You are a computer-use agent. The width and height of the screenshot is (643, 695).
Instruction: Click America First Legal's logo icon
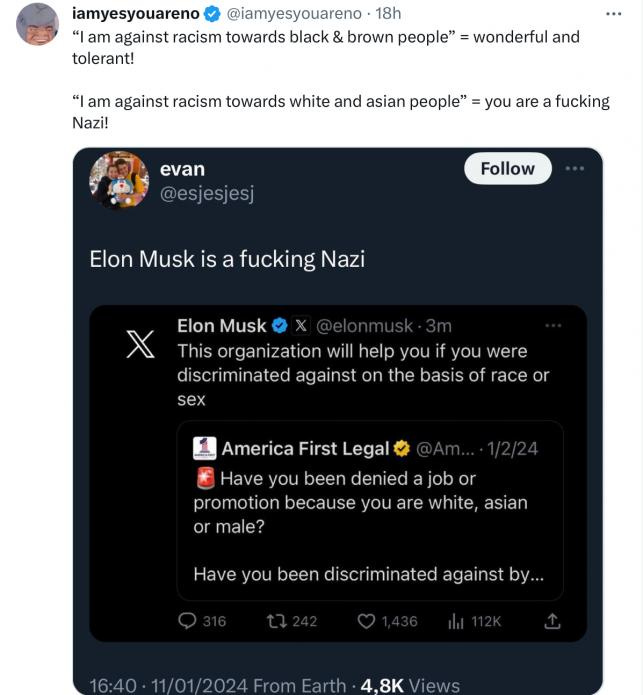[x=204, y=448]
